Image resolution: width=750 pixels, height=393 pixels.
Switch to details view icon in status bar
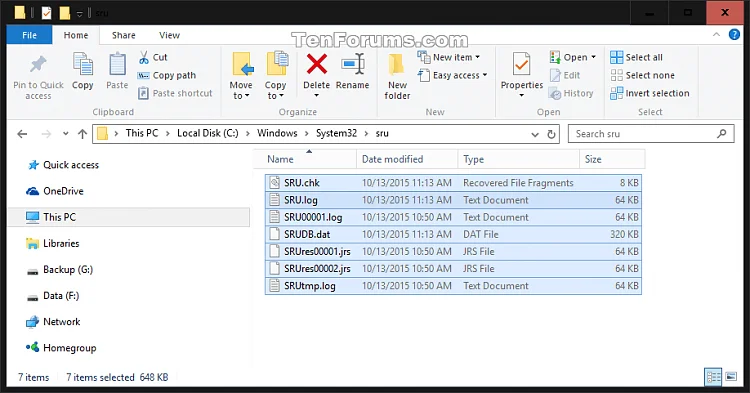tap(713, 377)
